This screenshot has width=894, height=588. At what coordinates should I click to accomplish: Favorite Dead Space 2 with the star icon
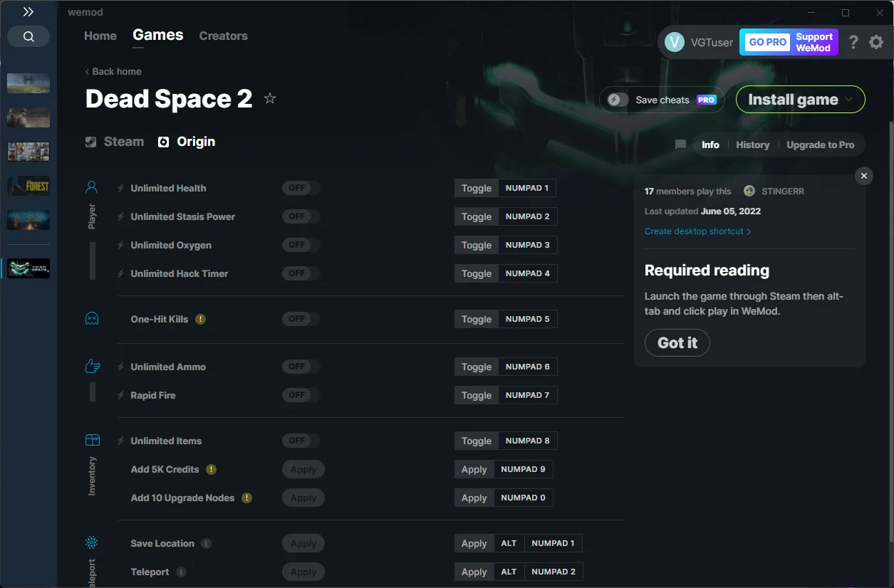(270, 99)
